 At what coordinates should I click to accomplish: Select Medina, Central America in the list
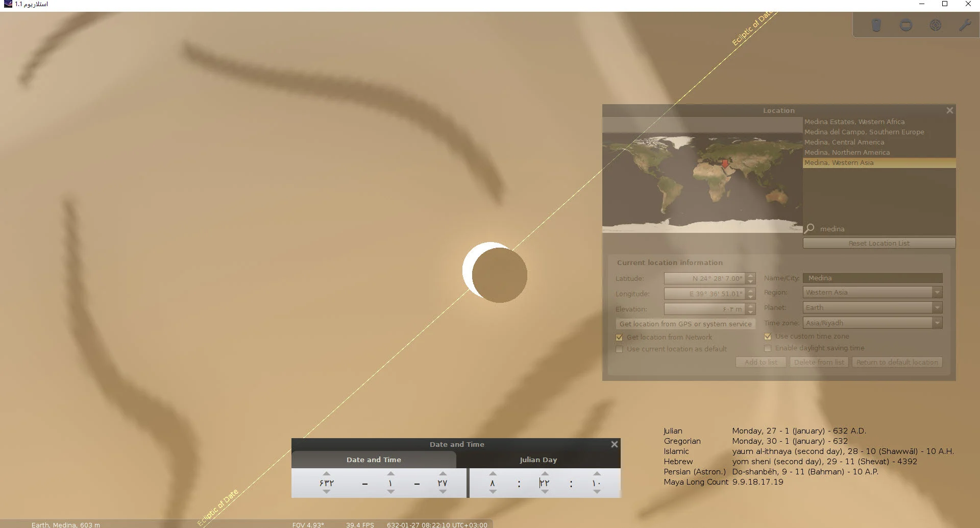(x=879, y=142)
